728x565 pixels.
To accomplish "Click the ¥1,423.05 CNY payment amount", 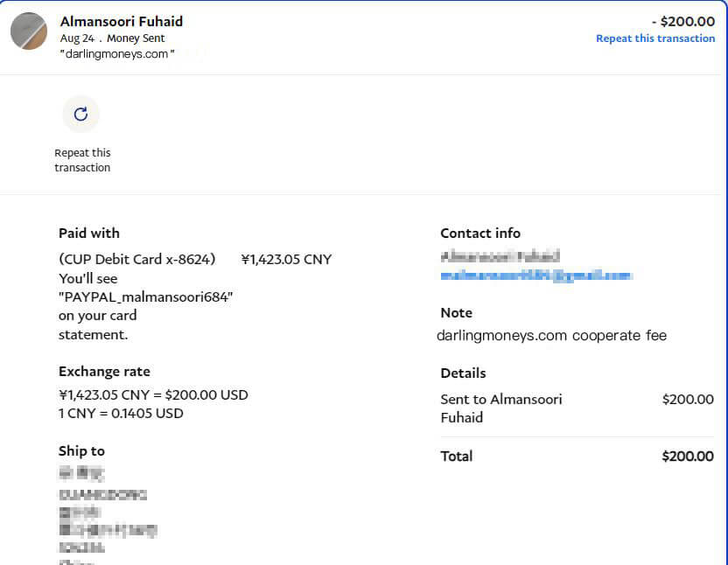I will click(x=286, y=259).
